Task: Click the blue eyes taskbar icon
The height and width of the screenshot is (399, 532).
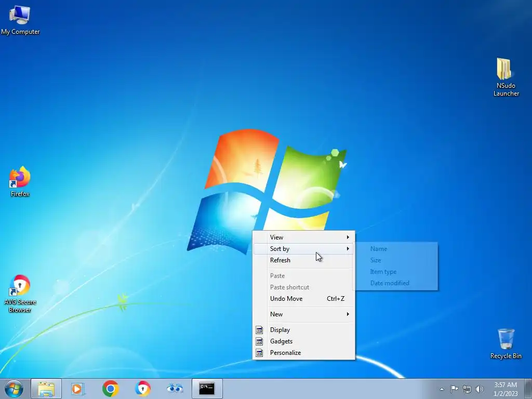Action: 175,389
